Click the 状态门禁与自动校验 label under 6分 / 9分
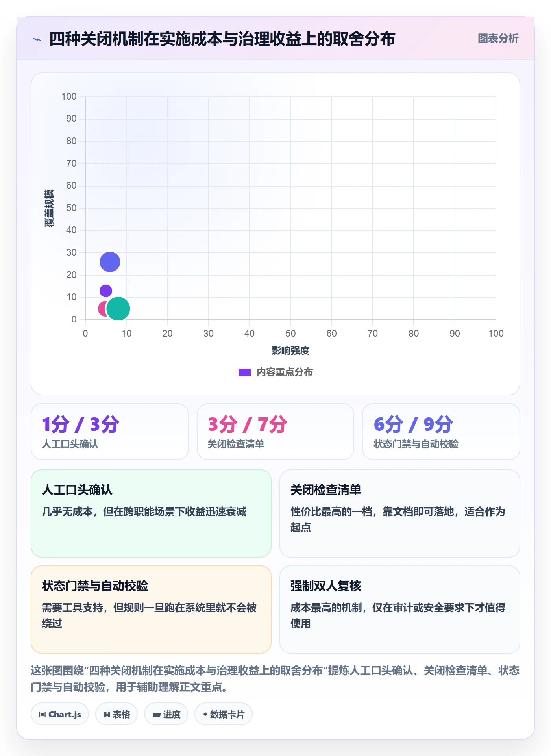Screen dimensions: 551x756 (x=416, y=444)
